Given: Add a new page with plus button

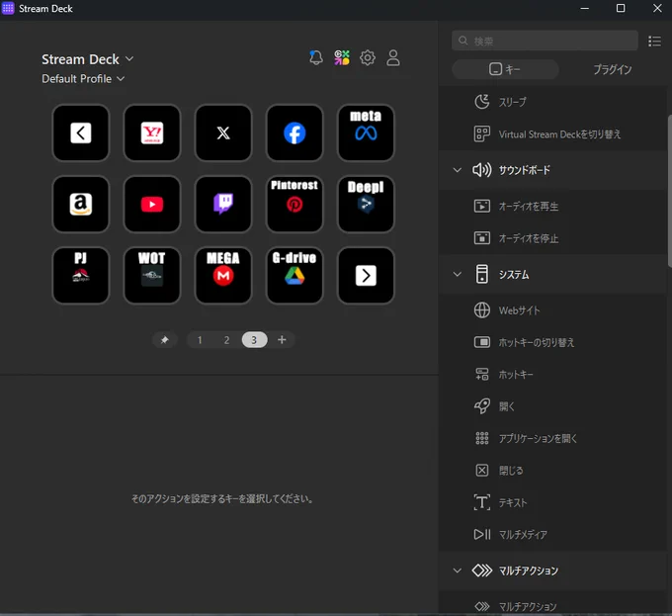Looking at the screenshot, I should click(282, 340).
